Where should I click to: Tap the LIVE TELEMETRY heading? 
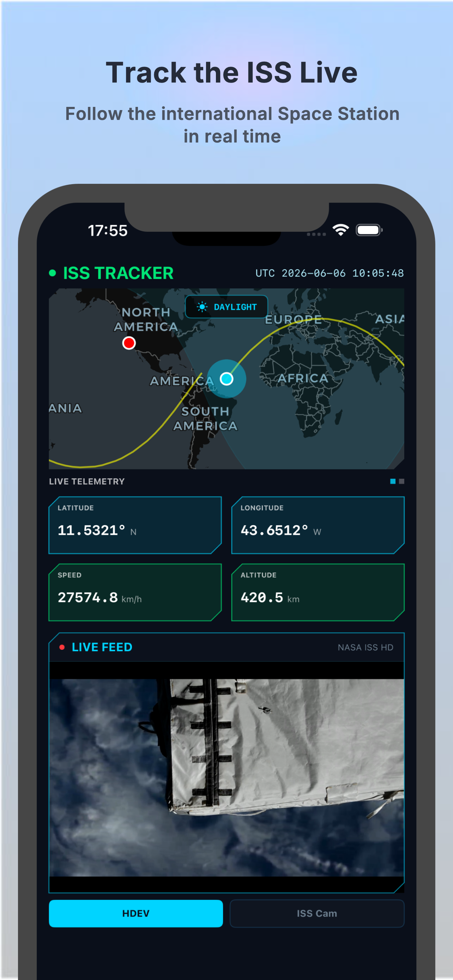pos(87,481)
